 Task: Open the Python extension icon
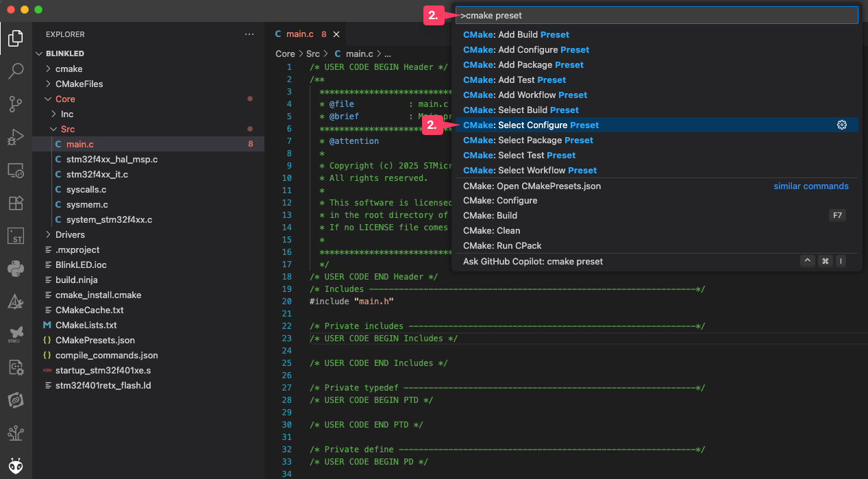click(x=16, y=268)
